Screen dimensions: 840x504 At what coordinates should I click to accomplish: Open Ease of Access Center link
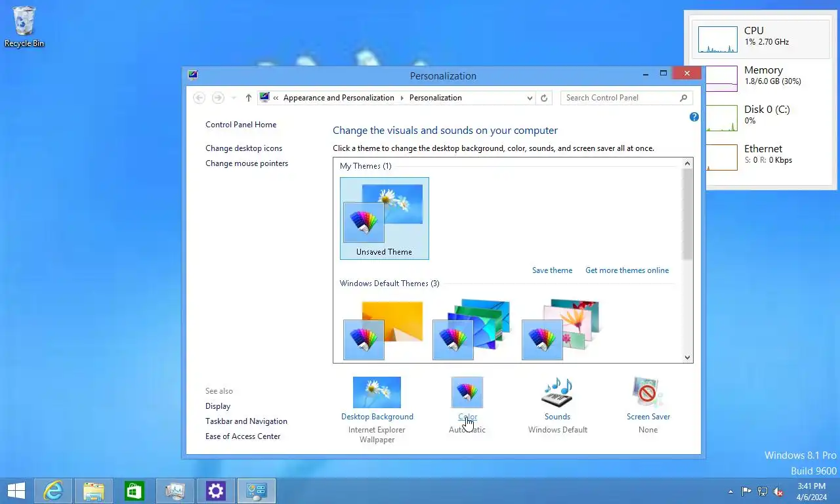pos(243,436)
